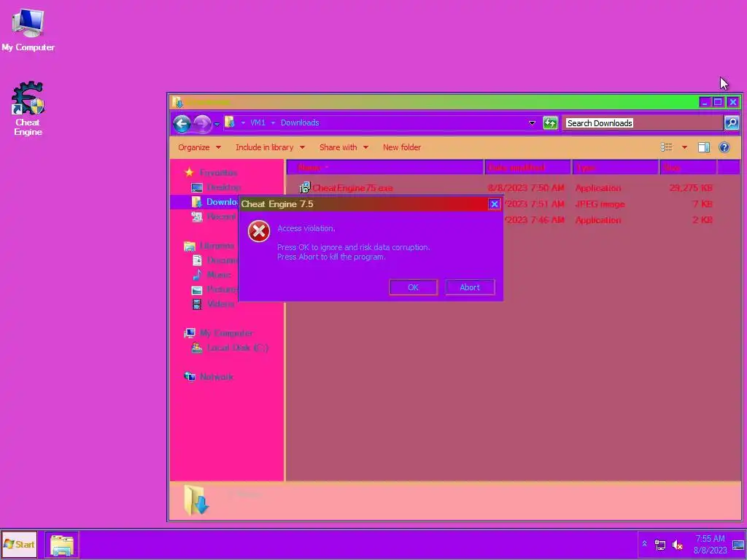
Task: Open the Pictures library in the sidebar
Action: pyautogui.click(x=222, y=289)
